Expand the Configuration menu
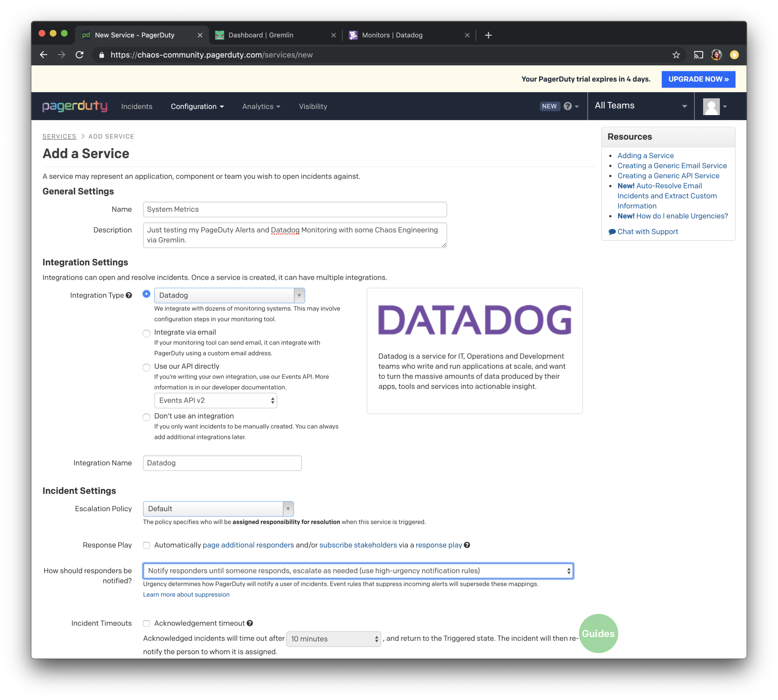Viewport: 778px width, 700px height. (x=197, y=106)
